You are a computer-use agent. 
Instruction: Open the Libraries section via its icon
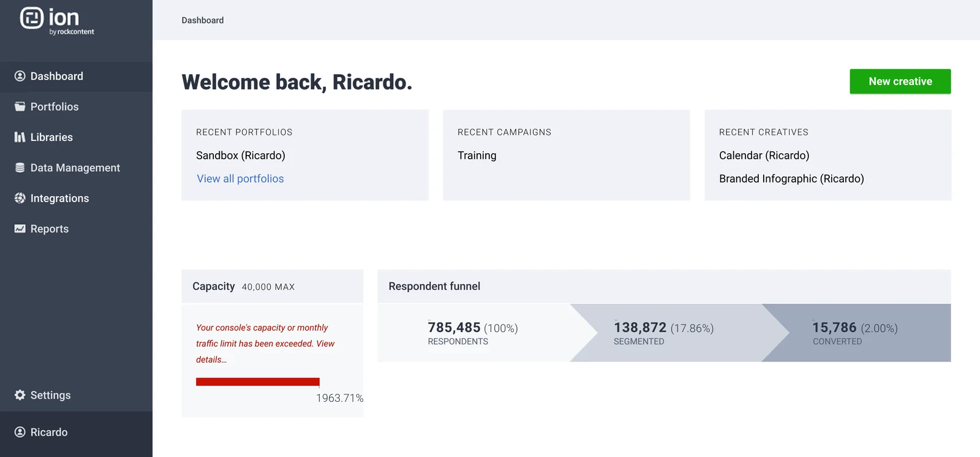[x=20, y=137]
